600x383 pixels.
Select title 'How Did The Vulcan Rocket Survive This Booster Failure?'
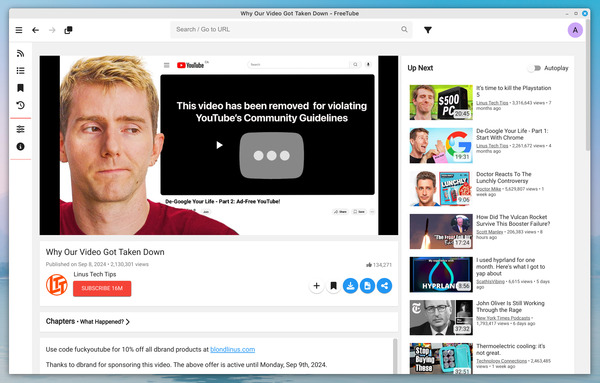pyautogui.click(x=513, y=220)
